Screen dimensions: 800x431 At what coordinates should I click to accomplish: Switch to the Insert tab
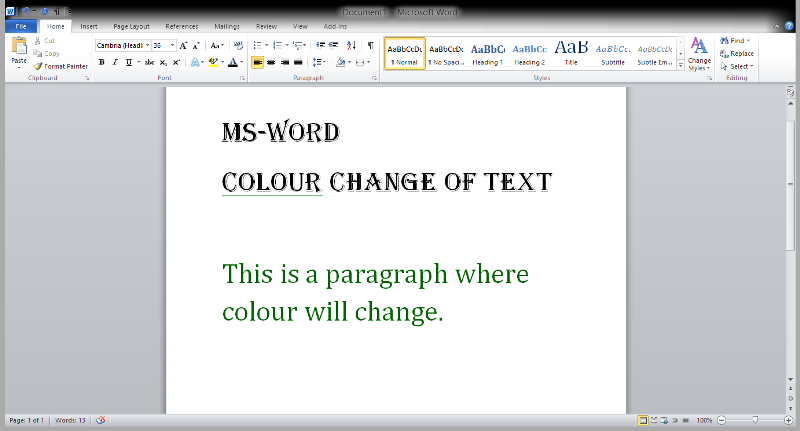coord(89,26)
